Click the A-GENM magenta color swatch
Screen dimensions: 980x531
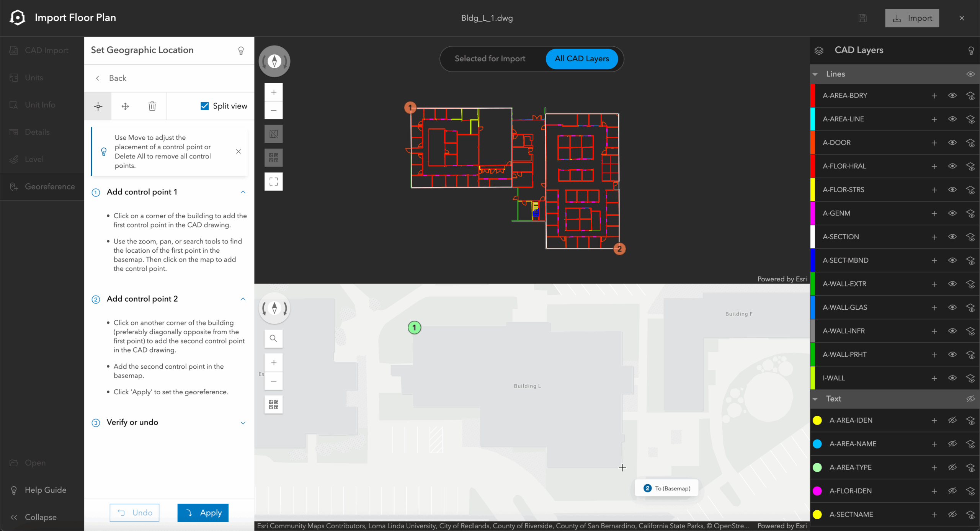(x=813, y=213)
